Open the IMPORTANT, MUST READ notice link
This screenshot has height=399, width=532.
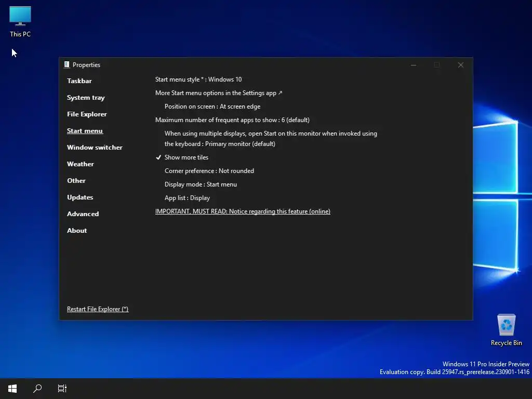point(243,211)
